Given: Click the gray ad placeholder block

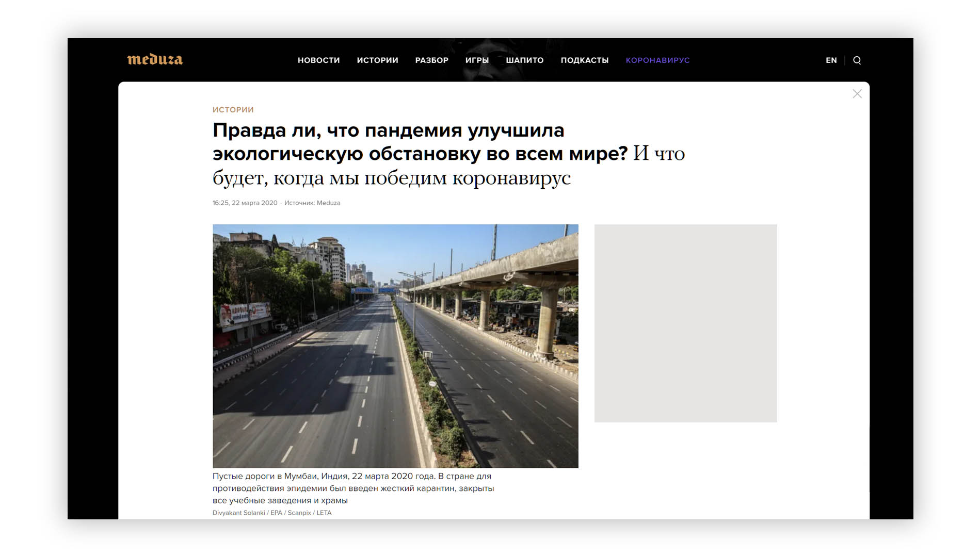Looking at the screenshot, I should pos(685,323).
